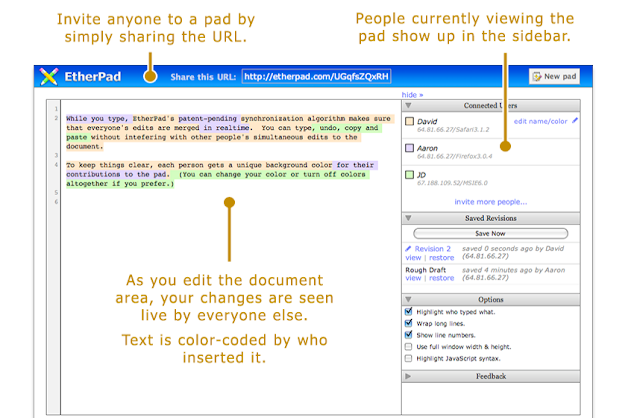
Task: Open the Revision 2 link
Action: click(433, 249)
